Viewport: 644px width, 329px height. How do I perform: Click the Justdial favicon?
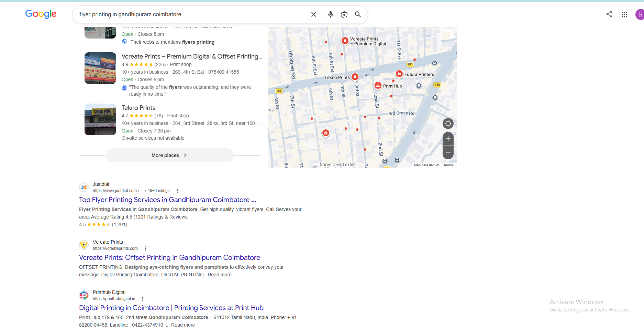coord(84,187)
